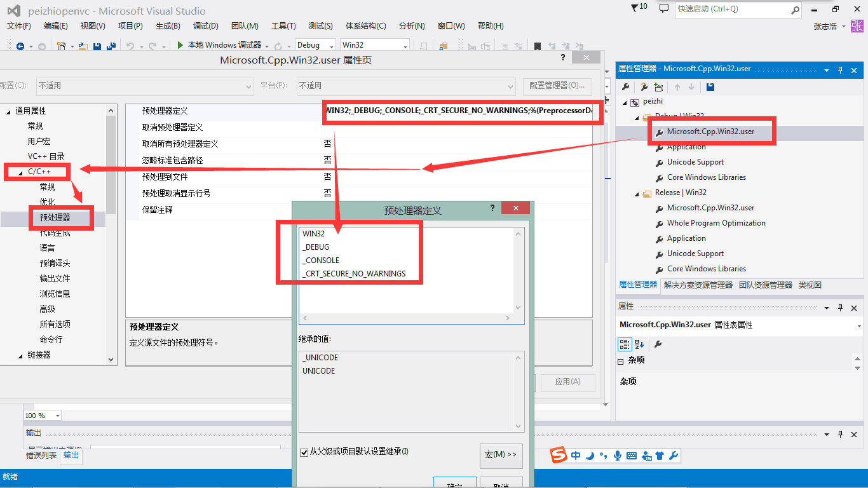
Task: Click the Categorized view icon in 属性 panel
Action: 625,344
